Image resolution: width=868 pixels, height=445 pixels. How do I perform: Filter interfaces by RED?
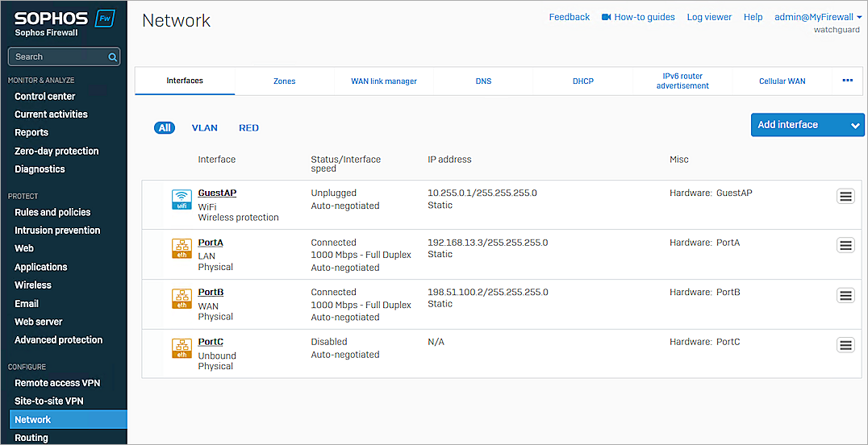248,128
